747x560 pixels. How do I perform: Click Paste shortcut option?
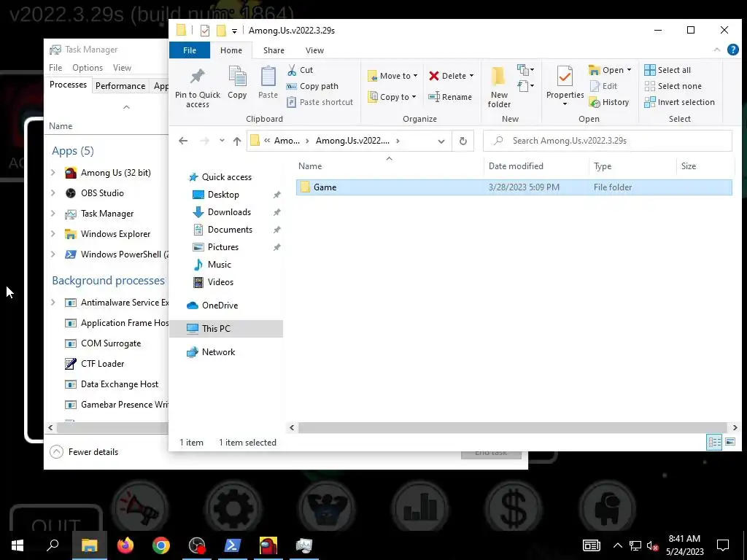coord(320,102)
